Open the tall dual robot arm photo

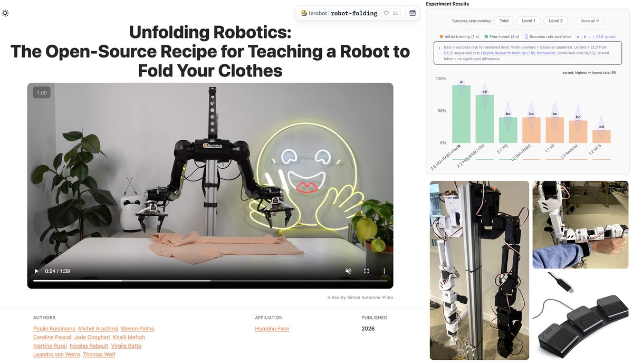pos(479,270)
